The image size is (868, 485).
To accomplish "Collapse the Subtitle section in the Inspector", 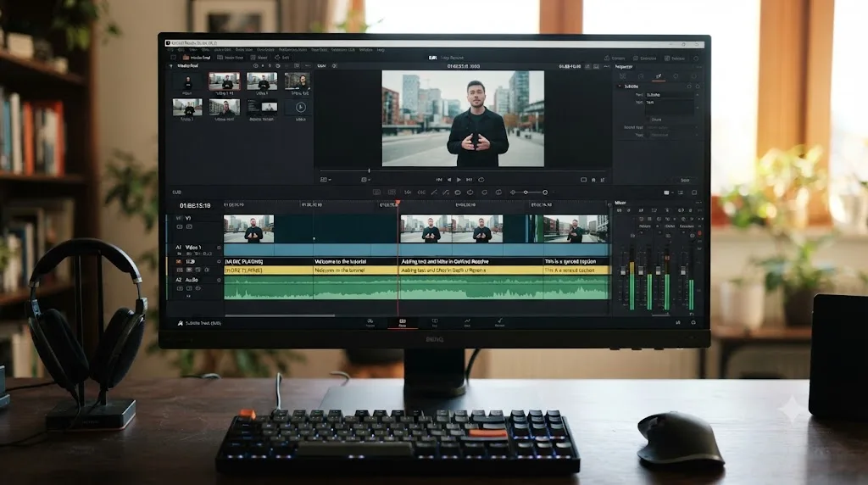I will pos(620,86).
